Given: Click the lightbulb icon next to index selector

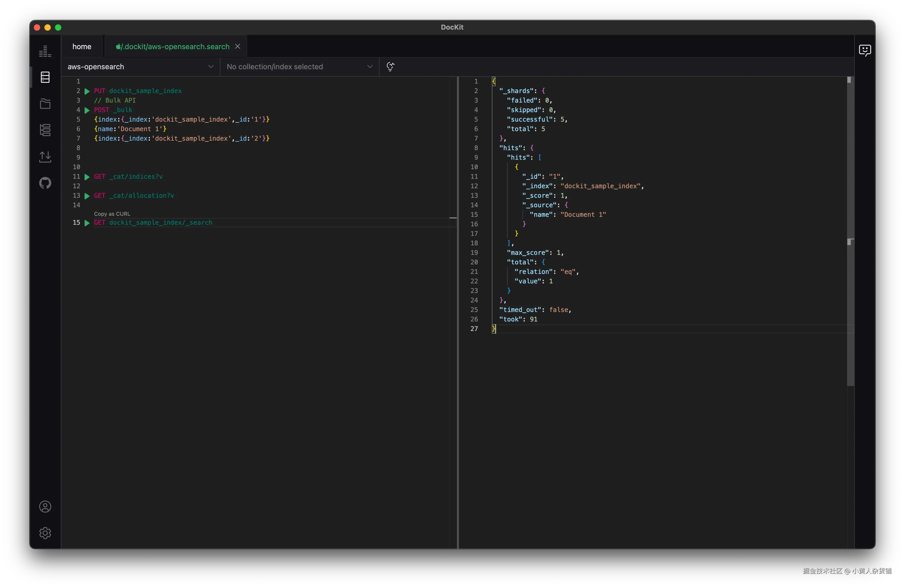Looking at the screenshot, I should tap(390, 67).
